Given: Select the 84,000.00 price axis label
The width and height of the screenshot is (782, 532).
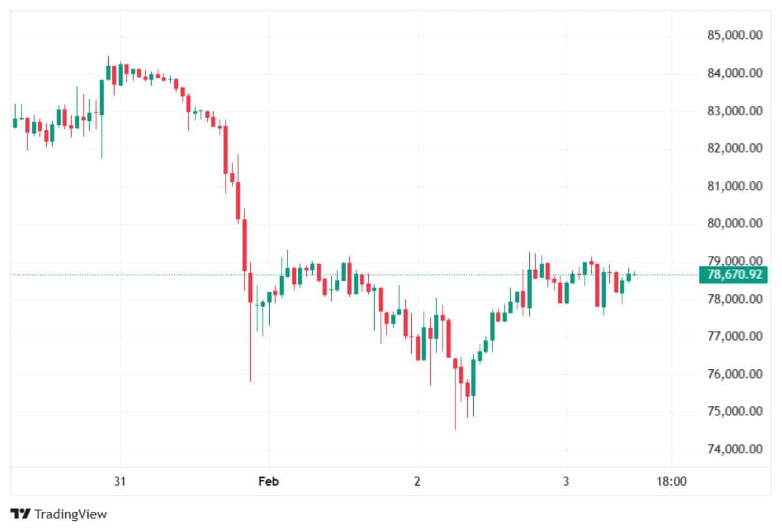Looking at the screenshot, I should click(x=734, y=74).
